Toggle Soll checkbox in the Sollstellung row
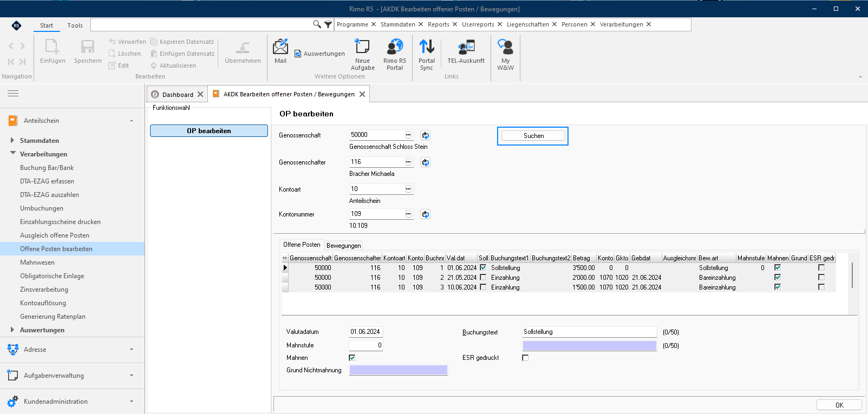The height and width of the screenshot is (414, 868). [x=483, y=268]
